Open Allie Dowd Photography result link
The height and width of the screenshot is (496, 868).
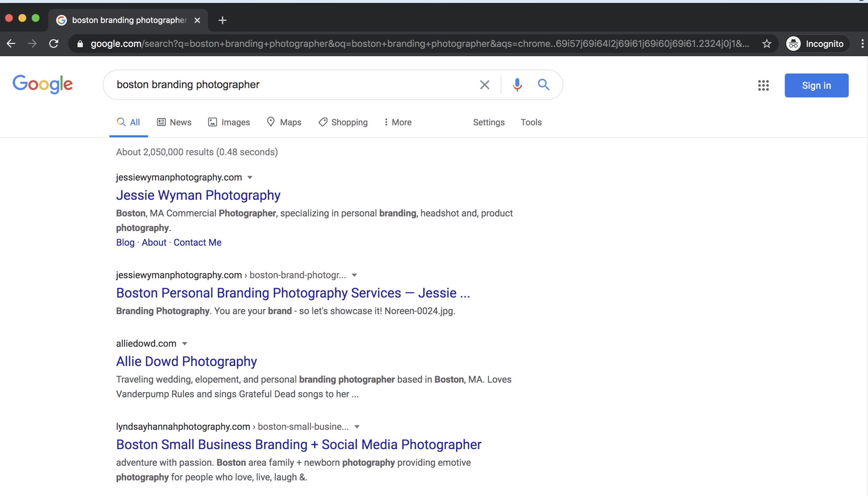click(x=186, y=361)
